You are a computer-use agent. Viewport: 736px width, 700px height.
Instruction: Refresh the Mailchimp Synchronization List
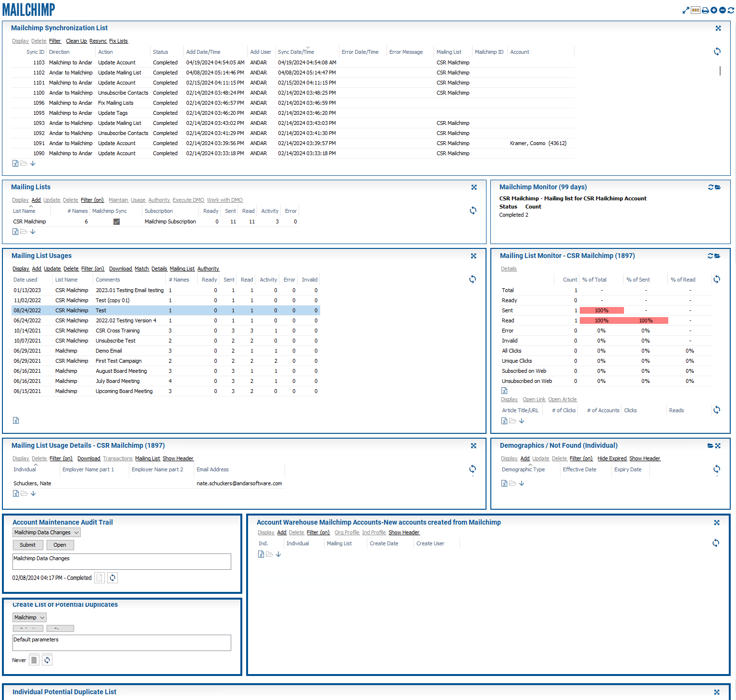point(717,51)
